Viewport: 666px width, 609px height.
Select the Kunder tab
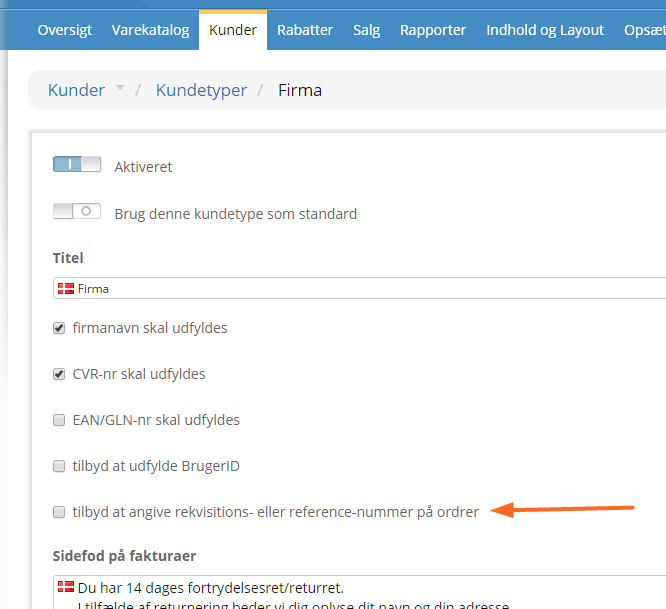pos(233,30)
